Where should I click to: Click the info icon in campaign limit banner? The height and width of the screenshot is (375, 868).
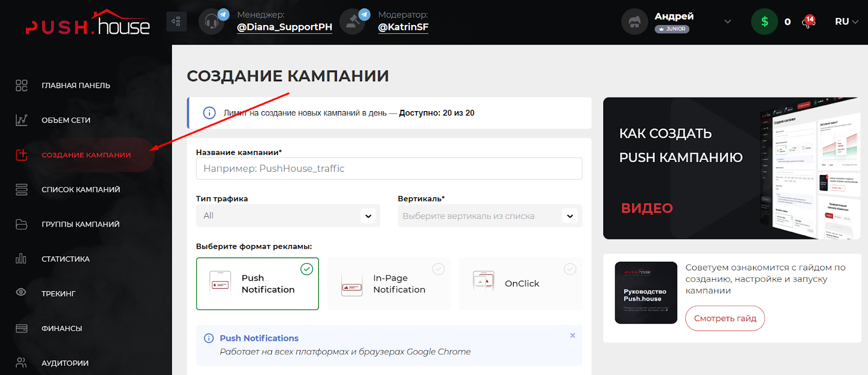click(209, 113)
